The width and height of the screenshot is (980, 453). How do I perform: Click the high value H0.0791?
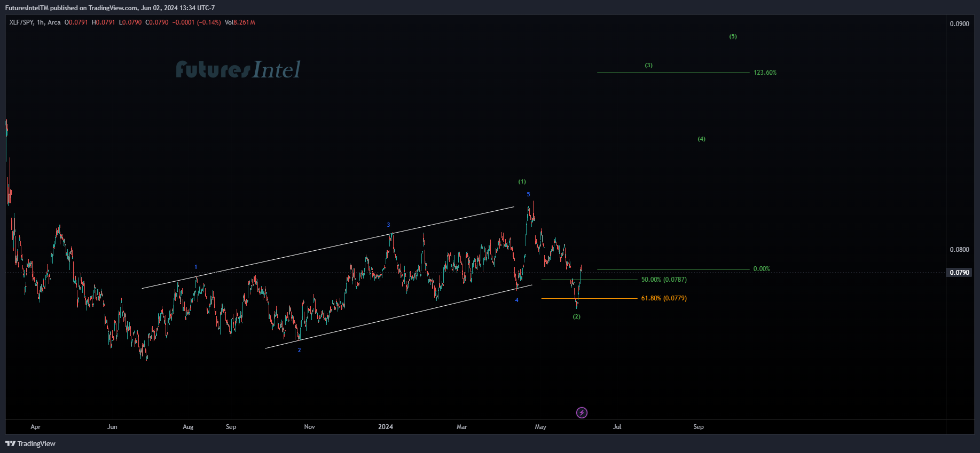pos(104,22)
